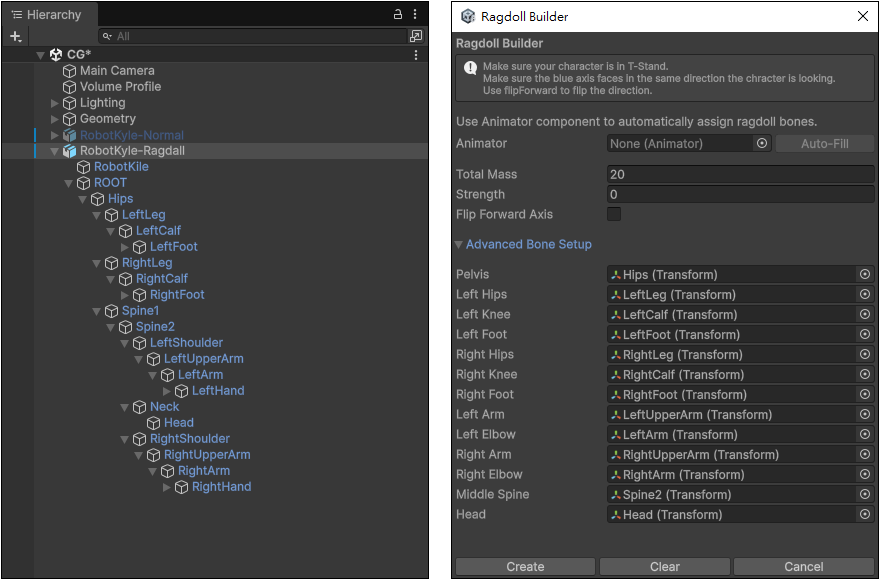Viewport: 880px width, 580px height.
Task: Click the Cancel button
Action: coord(804,567)
